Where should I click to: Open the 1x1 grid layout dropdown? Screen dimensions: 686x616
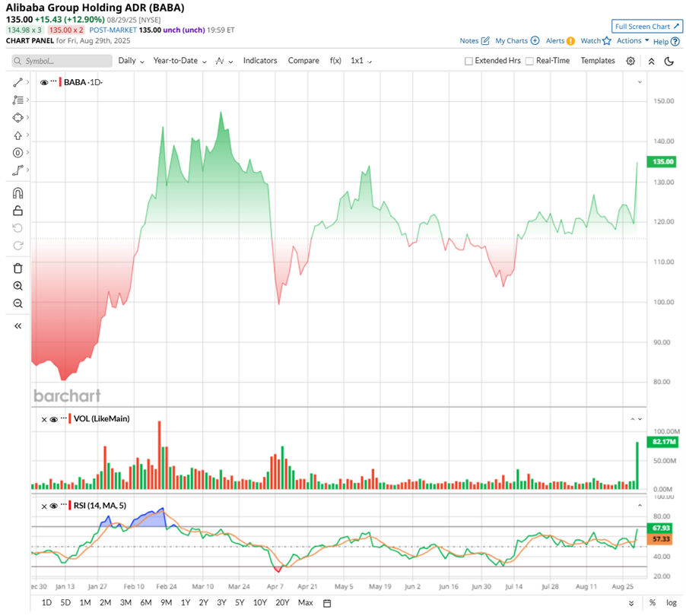click(x=361, y=61)
